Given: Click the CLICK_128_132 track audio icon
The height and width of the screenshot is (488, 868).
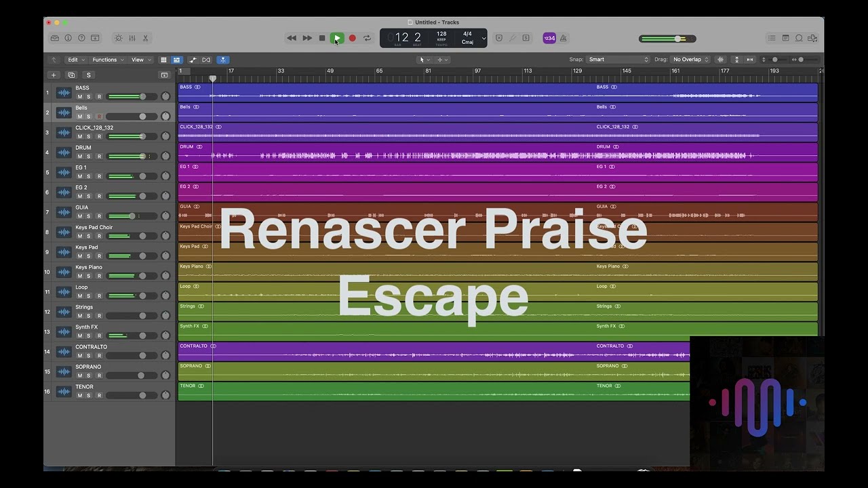Looking at the screenshot, I should 64,132.
